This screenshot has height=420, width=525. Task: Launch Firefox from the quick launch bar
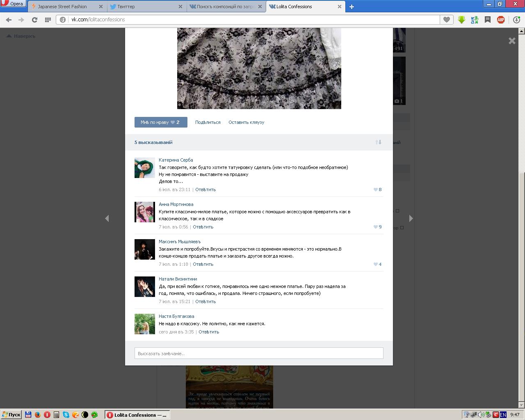tap(38, 415)
